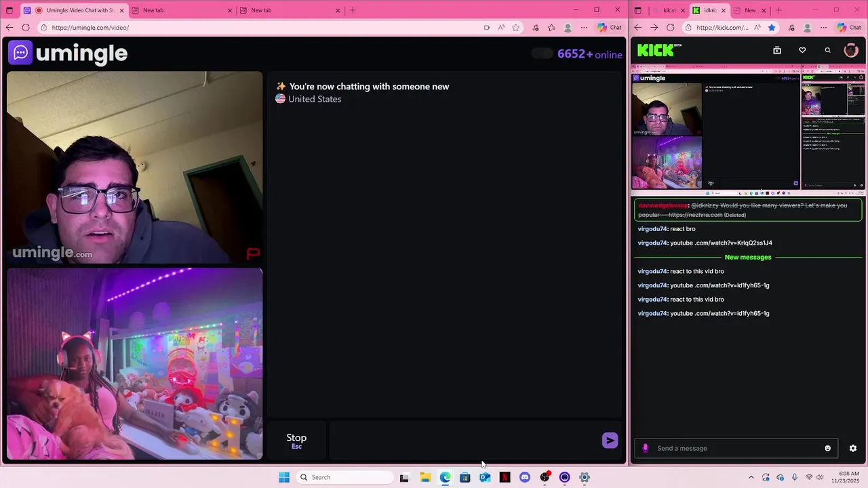This screenshot has height=488, width=868.
Task: Open Netflix from the taskbar
Action: coord(505,477)
